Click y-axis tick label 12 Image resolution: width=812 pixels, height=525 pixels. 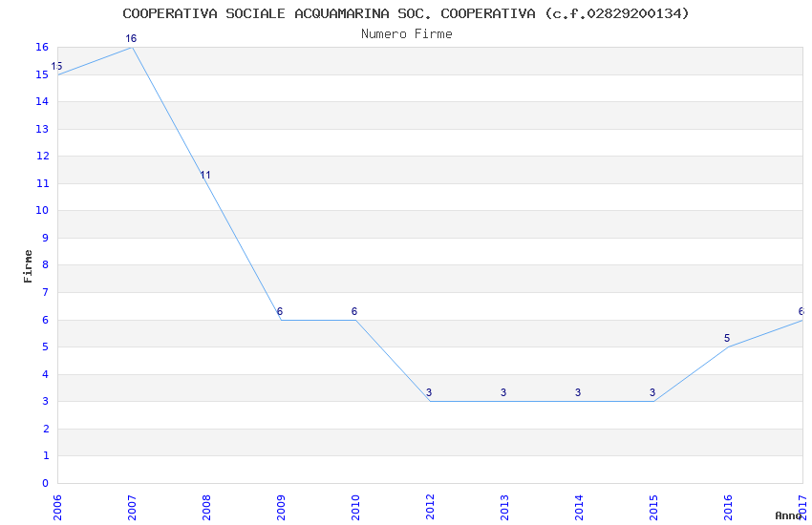(42, 156)
